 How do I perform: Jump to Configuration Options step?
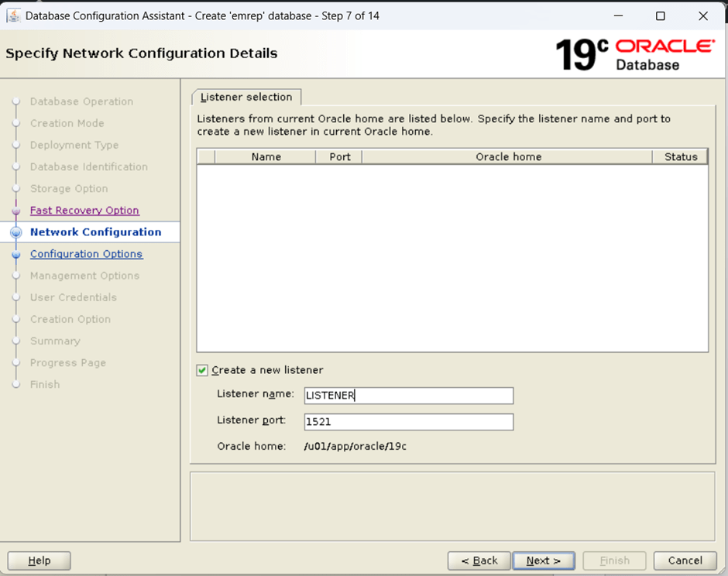click(86, 254)
